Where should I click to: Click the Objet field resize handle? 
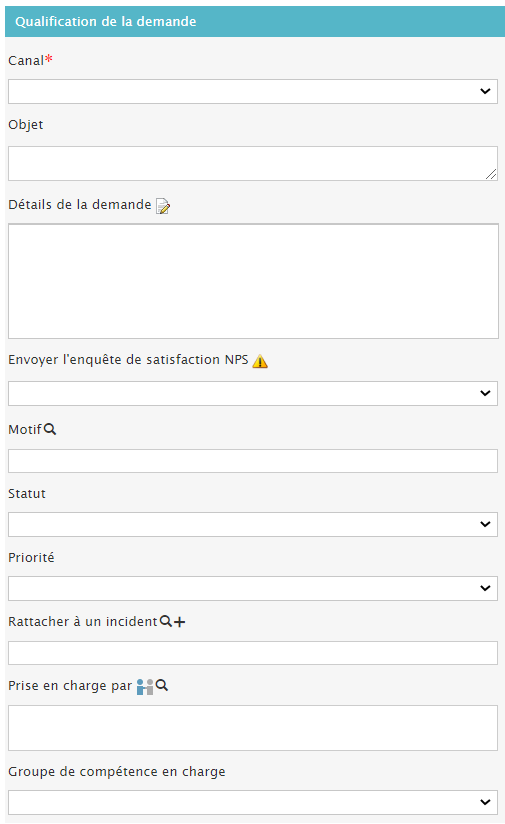click(x=491, y=174)
